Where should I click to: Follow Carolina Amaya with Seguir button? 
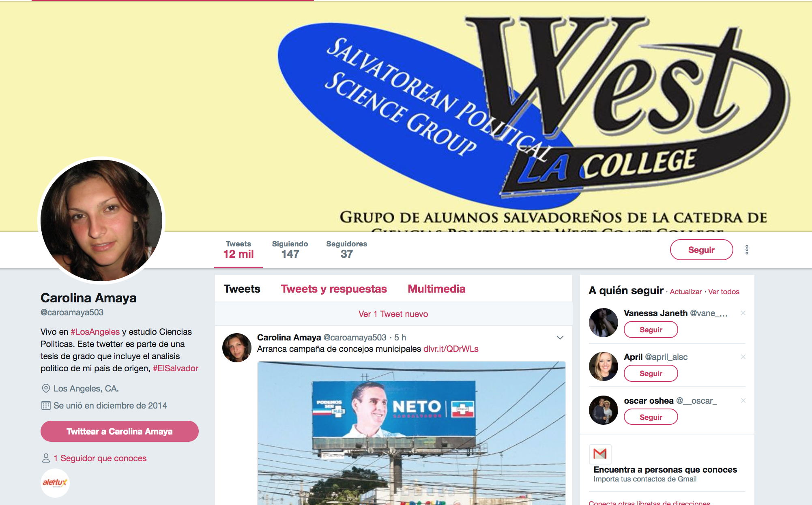701,250
